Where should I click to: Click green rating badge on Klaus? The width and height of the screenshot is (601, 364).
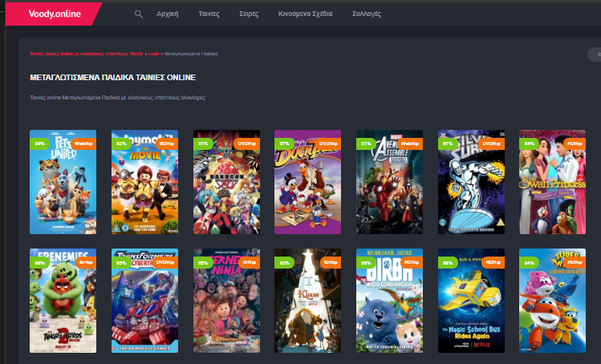click(x=284, y=262)
